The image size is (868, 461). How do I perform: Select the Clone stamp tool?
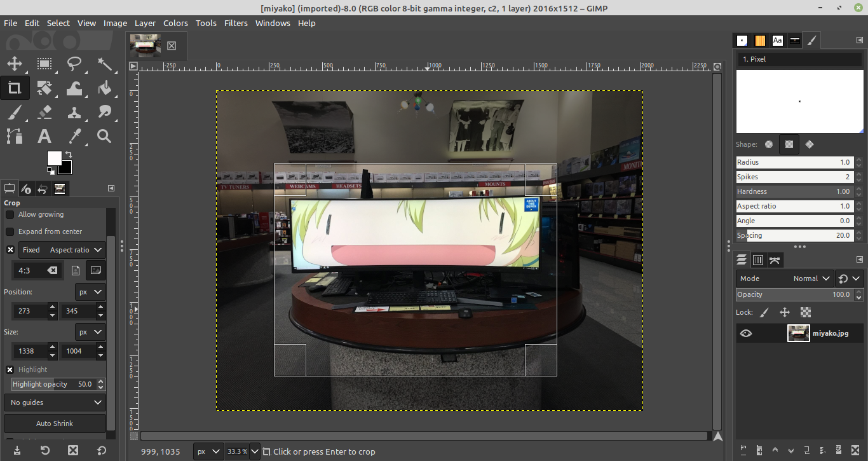tap(74, 112)
